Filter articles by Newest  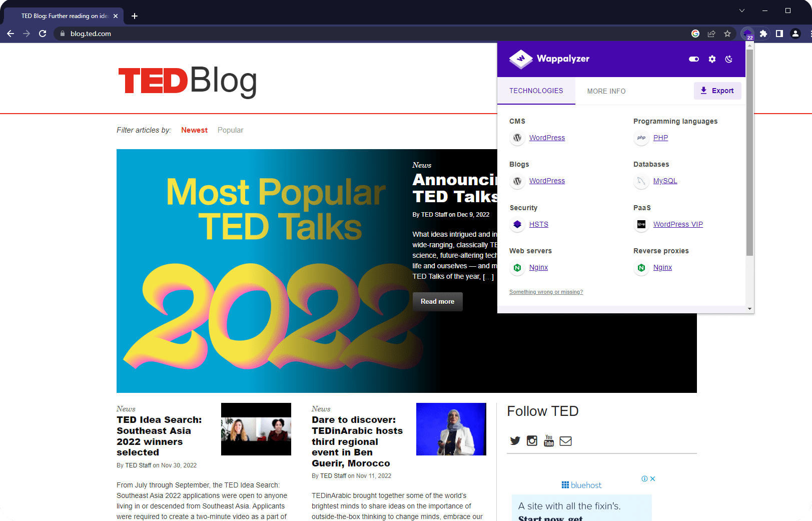pyautogui.click(x=194, y=130)
